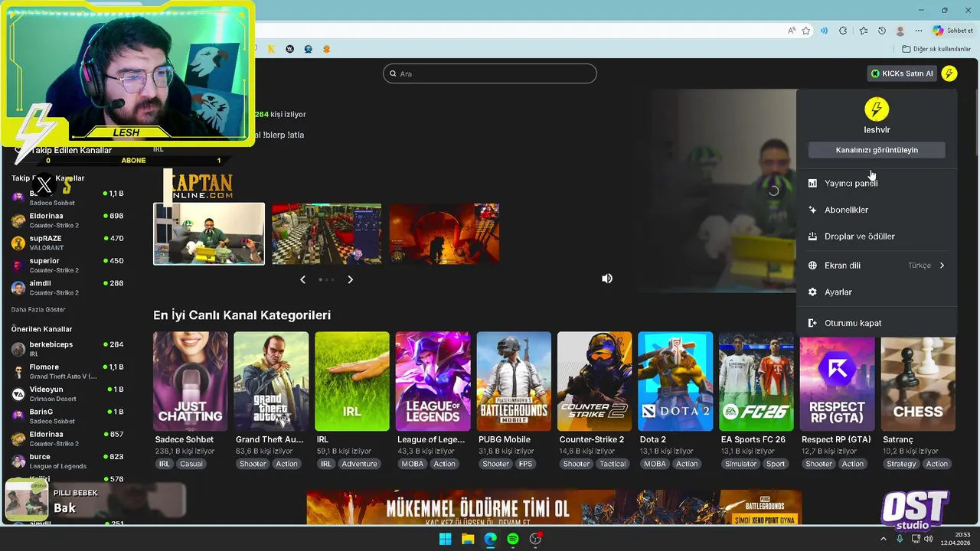Open superior channel in sidebar
This screenshot has width=980, height=551.
[x=67, y=265]
